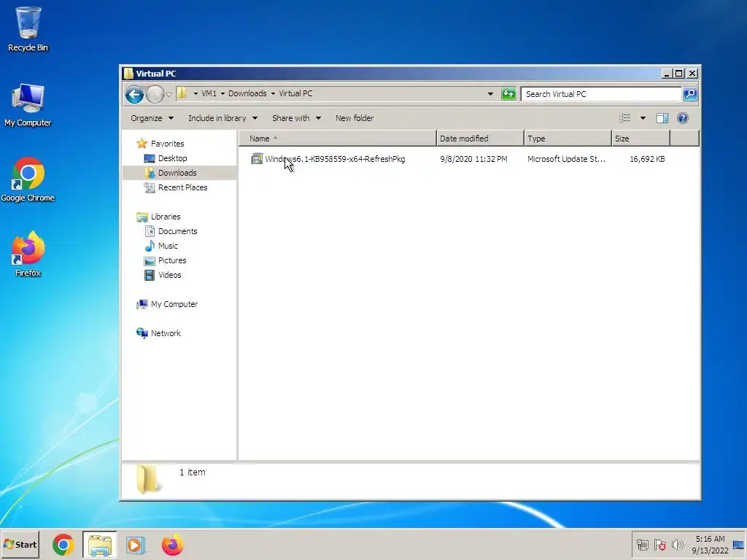The image size is (747, 560).
Task: Open more view options dropdown arrow
Action: pos(643,118)
